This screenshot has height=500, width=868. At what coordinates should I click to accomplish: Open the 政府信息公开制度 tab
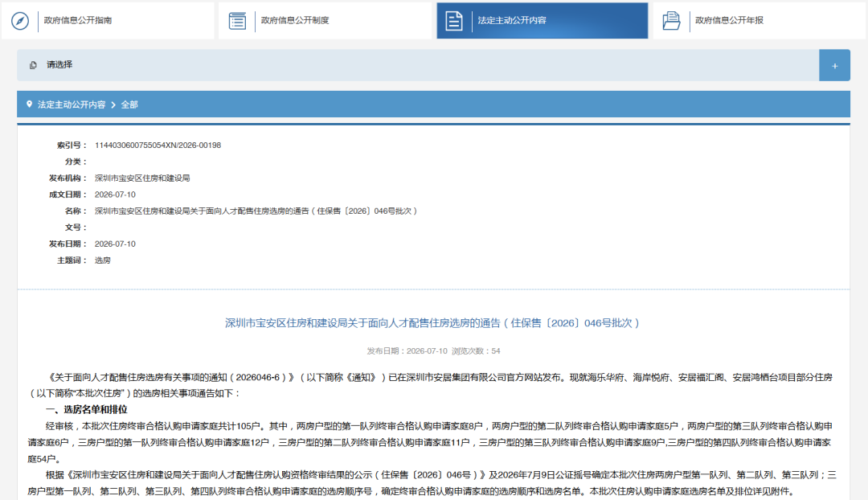tap(325, 20)
